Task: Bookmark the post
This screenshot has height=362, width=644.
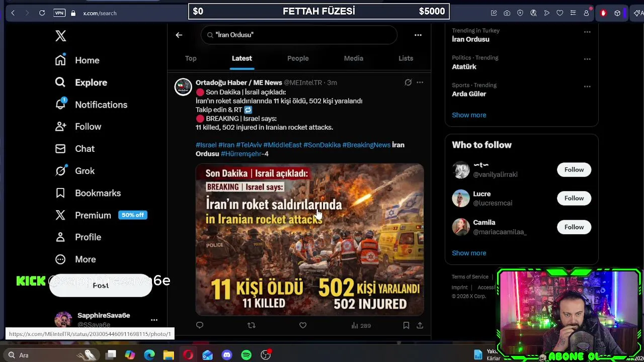Action: 406,325
